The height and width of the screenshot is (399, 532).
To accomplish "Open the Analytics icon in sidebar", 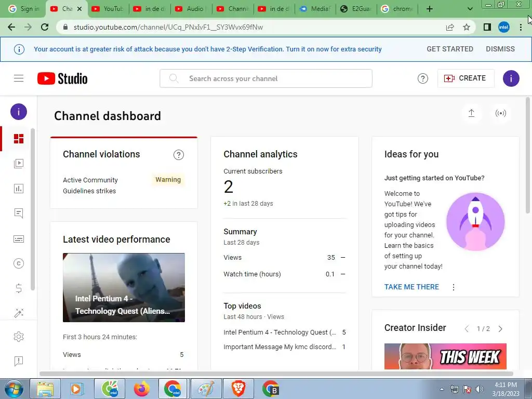I will click(x=19, y=189).
